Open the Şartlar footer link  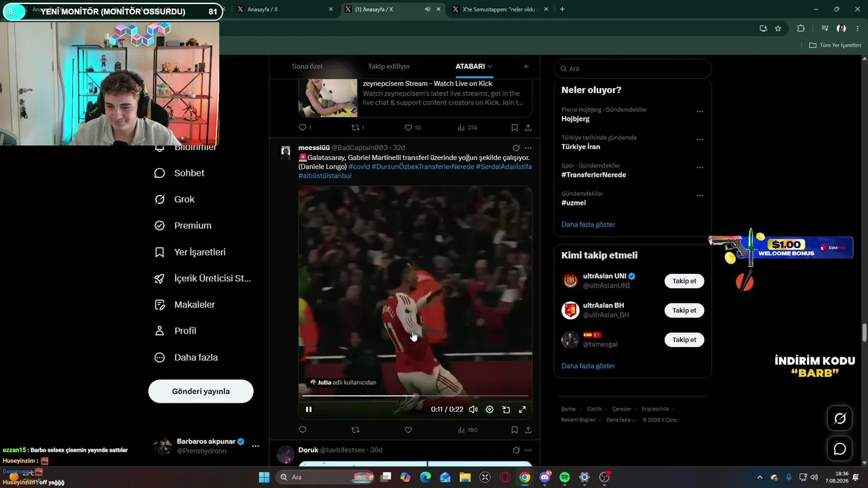568,409
